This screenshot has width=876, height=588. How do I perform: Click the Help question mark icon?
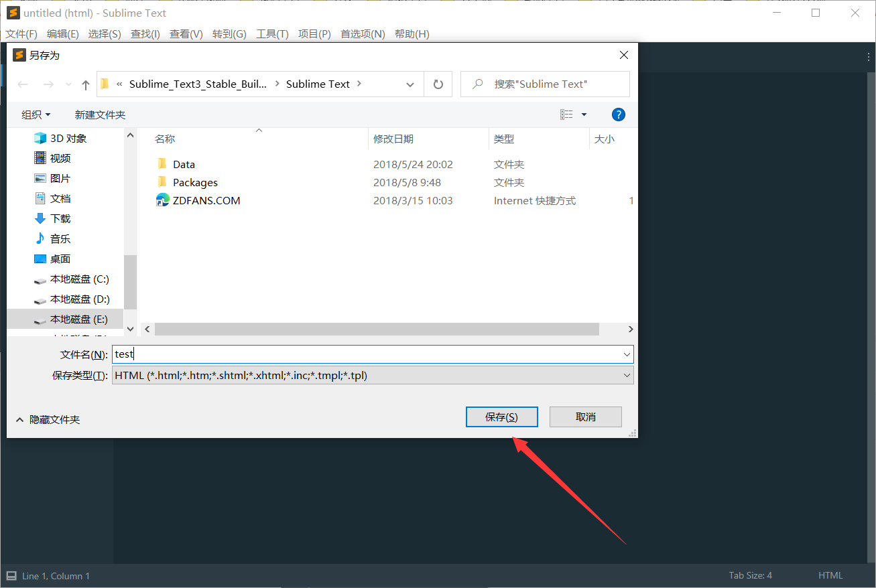pyautogui.click(x=618, y=114)
